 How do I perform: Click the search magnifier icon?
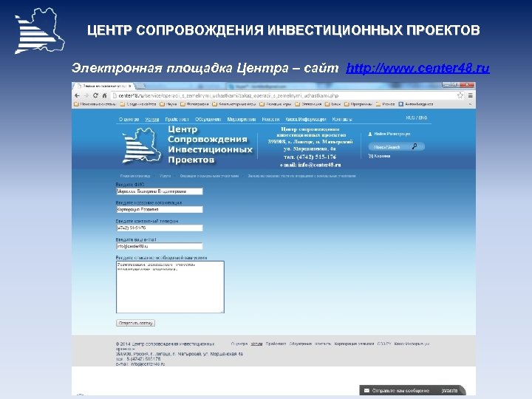[415, 146]
